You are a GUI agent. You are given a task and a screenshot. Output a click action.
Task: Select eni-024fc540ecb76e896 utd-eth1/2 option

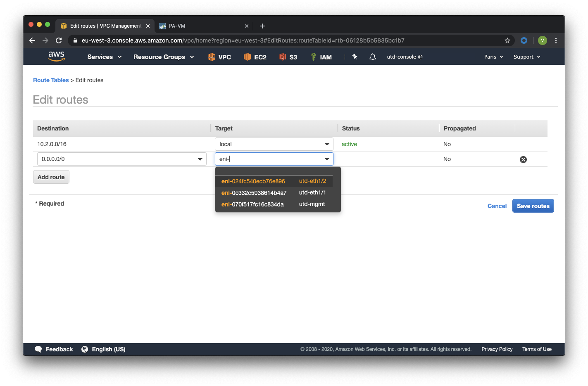tap(274, 181)
